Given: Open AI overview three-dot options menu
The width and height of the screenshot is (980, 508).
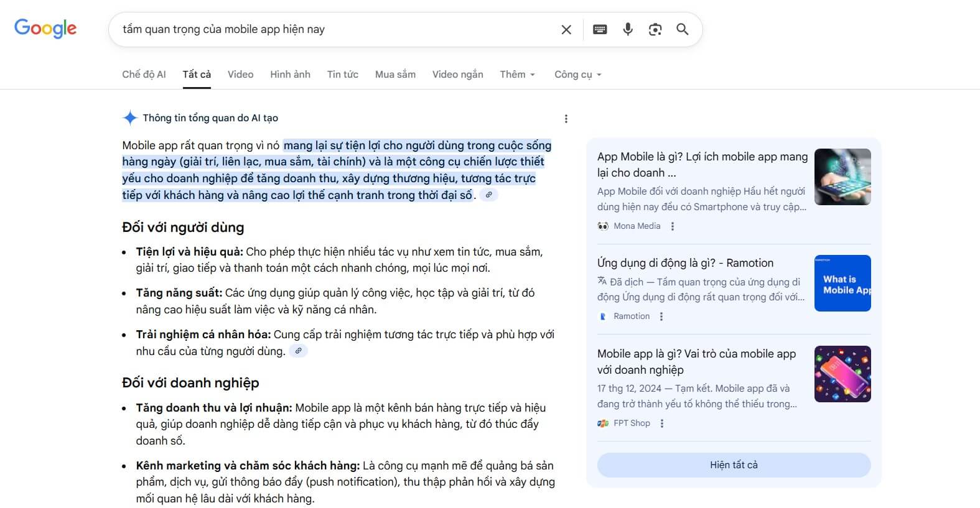Looking at the screenshot, I should 566,119.
